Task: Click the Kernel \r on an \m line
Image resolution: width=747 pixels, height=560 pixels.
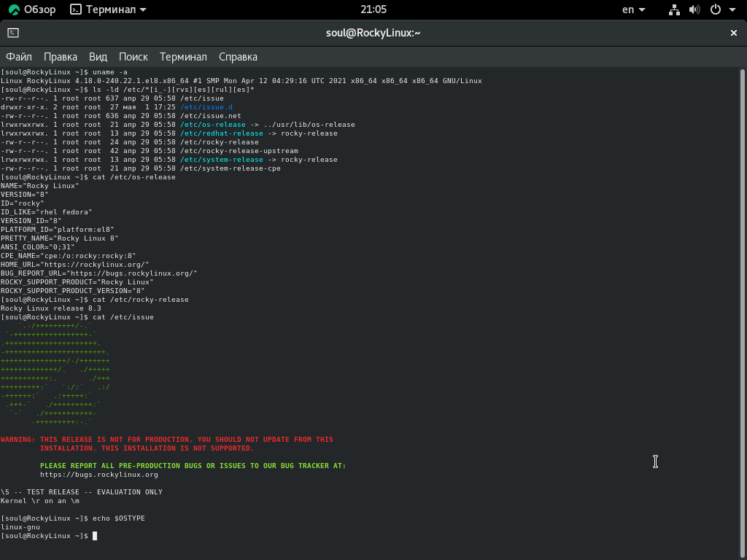Action: pyautogui.click(x=40, y=501)
